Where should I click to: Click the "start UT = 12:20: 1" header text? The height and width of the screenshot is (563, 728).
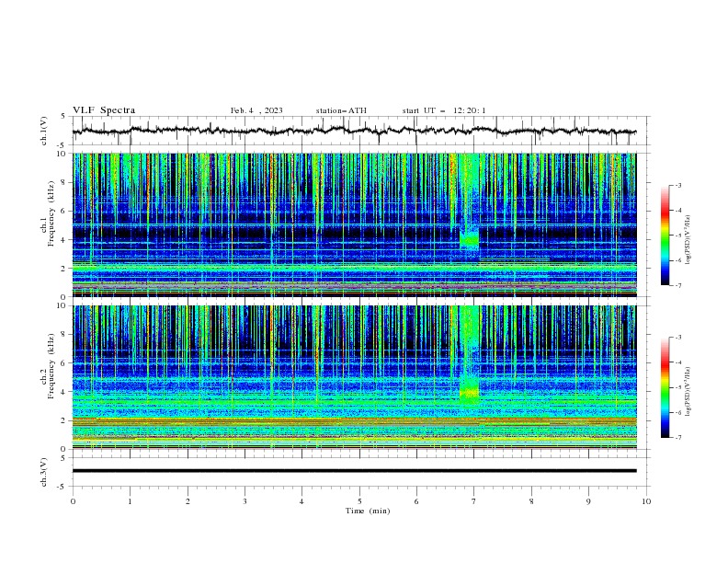[x=444, y=110]
